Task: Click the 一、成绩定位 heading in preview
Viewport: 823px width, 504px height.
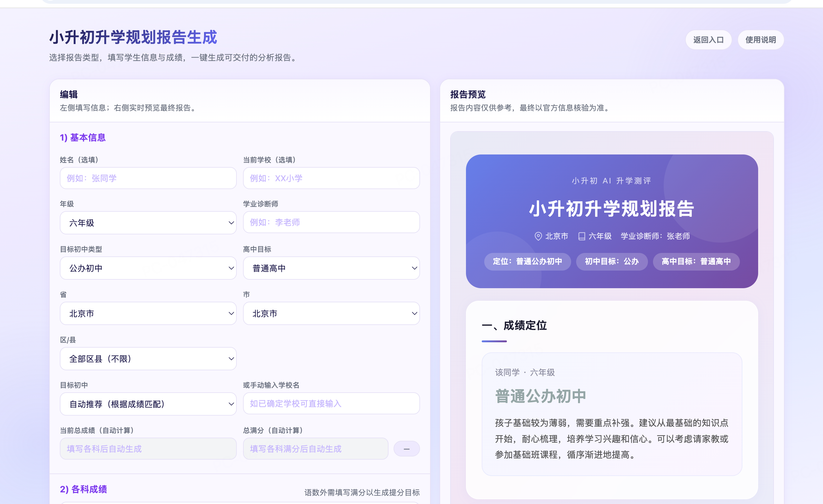Action: (514, 325)
